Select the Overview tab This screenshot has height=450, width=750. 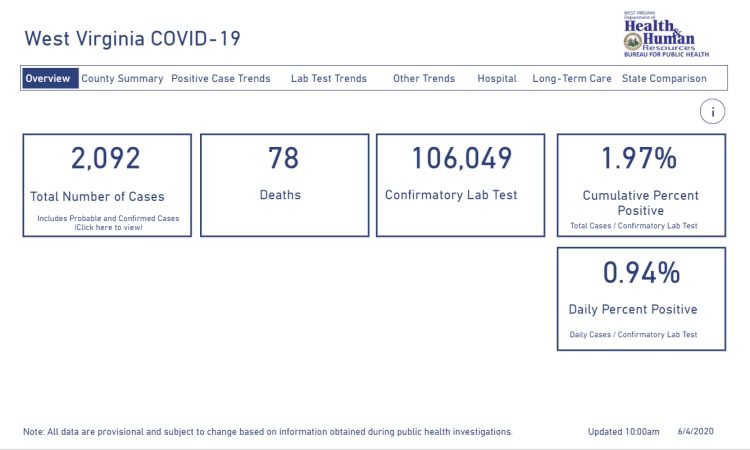click(x=48, y=78)
